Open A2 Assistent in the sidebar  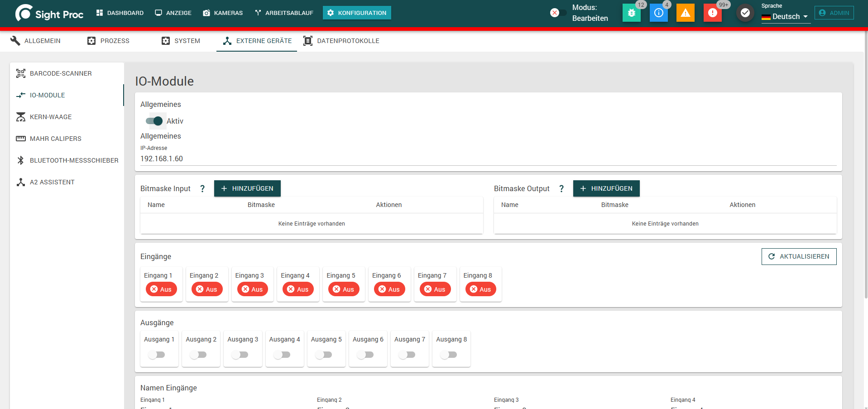tap(67, 182)
